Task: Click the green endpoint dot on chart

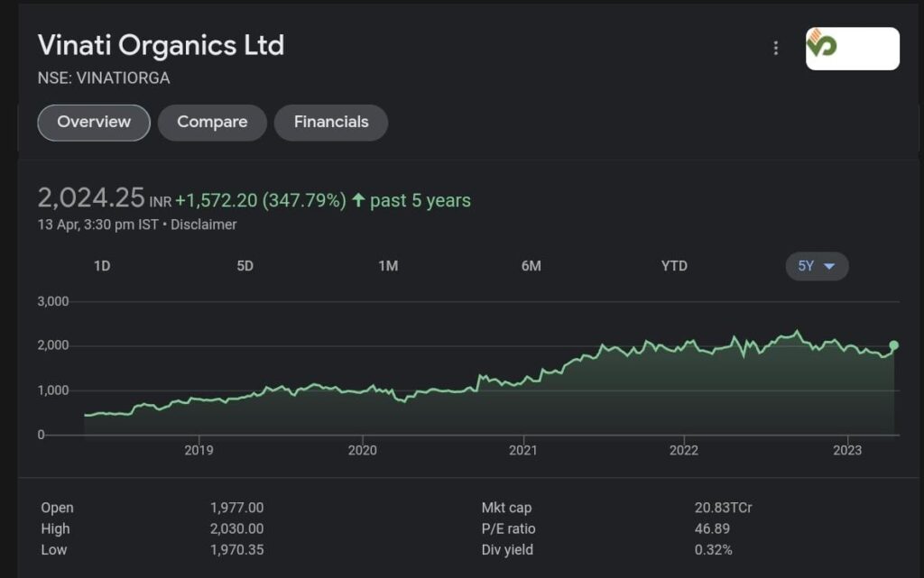Action: pyautogui.click(x=894, y=345)
